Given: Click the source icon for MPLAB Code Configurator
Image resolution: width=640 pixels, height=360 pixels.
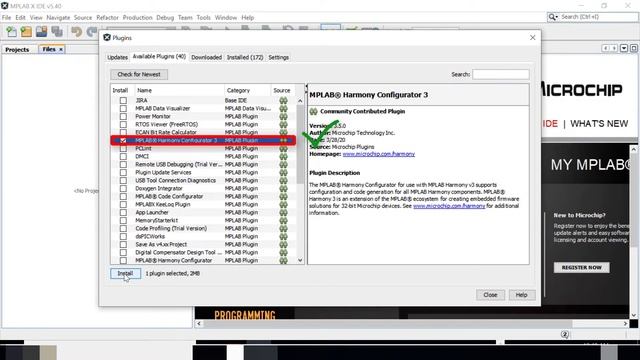Looking at the screenshot, I should (x=283, y=196).
